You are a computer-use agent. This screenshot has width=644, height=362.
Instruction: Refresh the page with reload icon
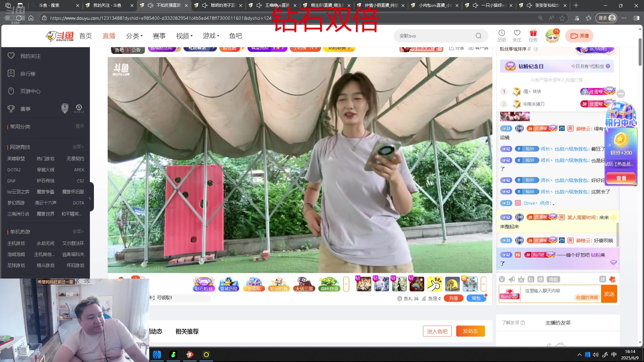[x=19, y=18]
